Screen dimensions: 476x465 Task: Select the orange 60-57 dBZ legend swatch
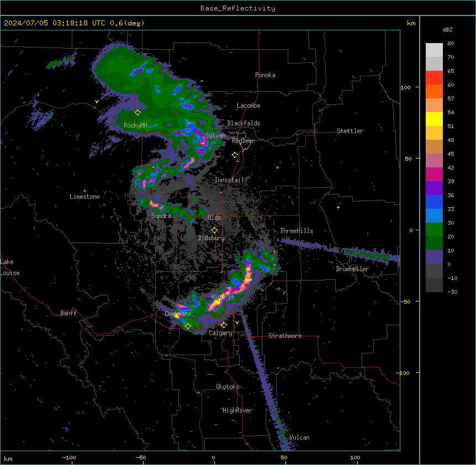coord(434,91)
